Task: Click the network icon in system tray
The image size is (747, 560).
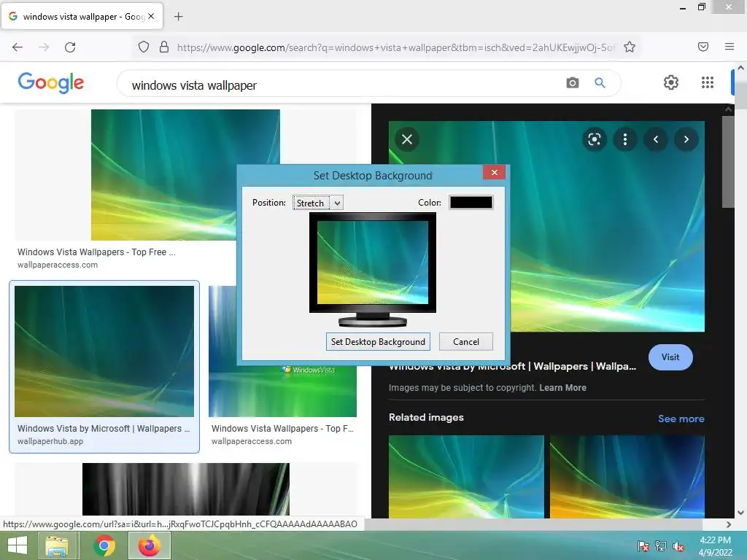Action: [x=661, y=546]
